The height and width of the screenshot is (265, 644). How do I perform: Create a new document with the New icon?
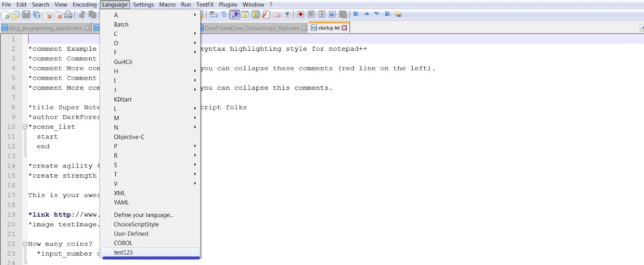(6, 14)
